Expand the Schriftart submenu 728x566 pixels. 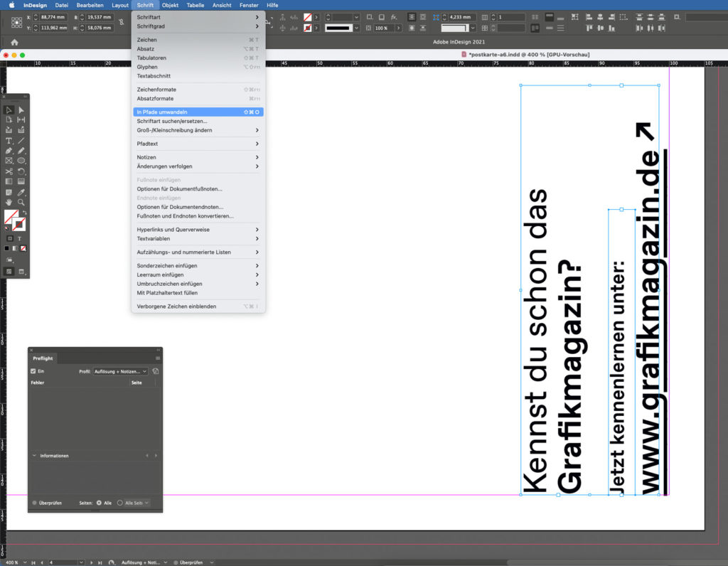point(198,17)
